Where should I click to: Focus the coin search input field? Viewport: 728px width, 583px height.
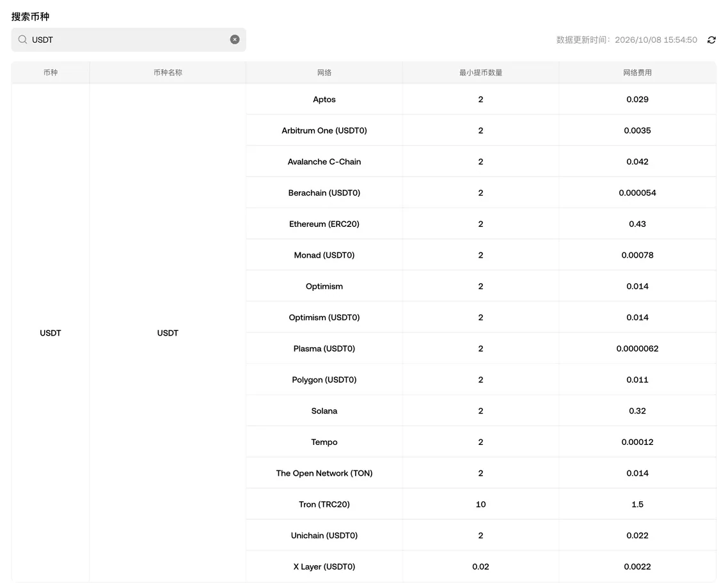129,40
